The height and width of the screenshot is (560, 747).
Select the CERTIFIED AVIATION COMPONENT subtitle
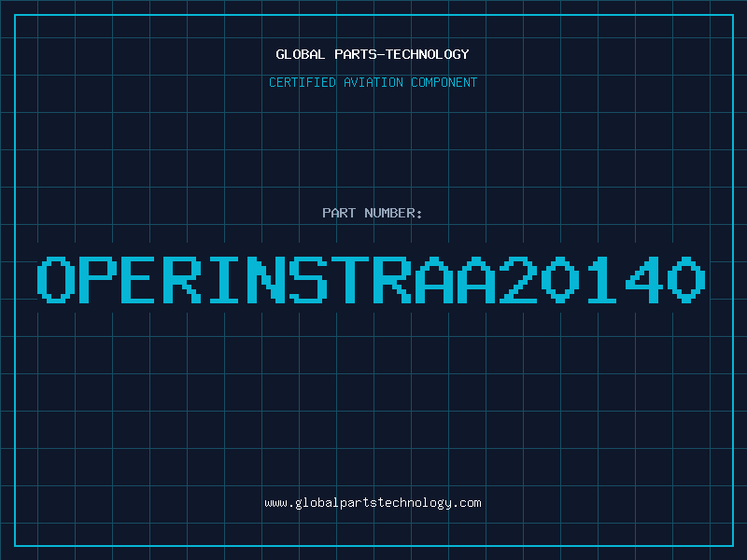click(373, 82)
